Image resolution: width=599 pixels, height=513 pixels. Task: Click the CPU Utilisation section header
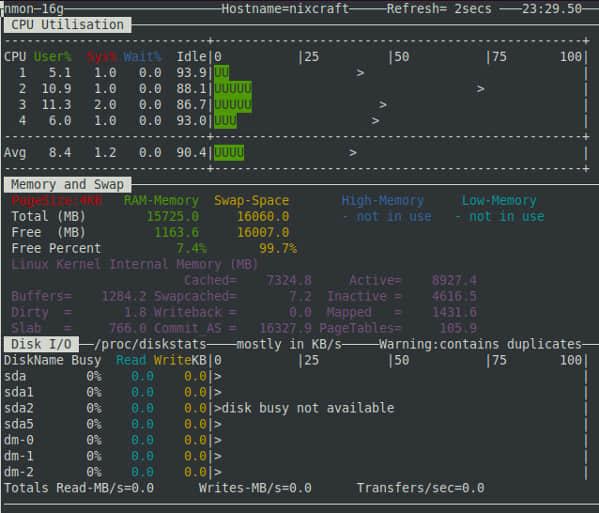click(x=67, y=25)
